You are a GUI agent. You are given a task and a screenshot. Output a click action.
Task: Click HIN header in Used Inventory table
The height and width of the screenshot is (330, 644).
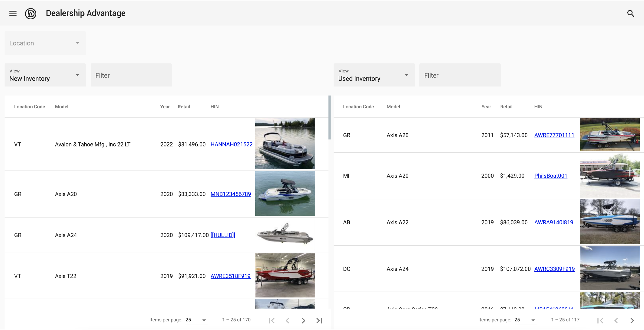click(x=538, y=107)
